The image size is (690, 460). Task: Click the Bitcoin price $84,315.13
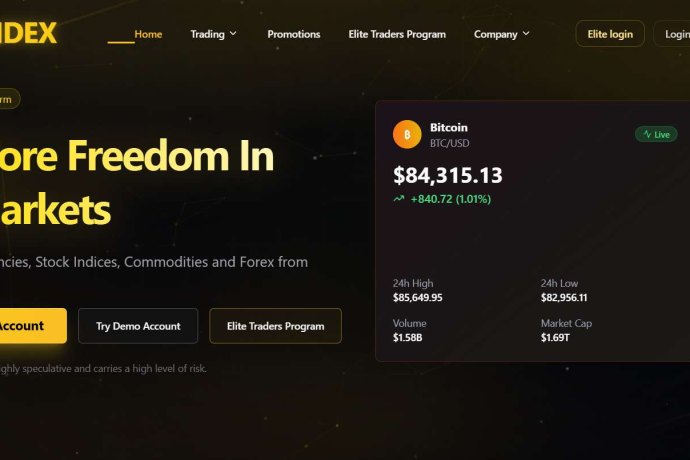tap(448, 175)
